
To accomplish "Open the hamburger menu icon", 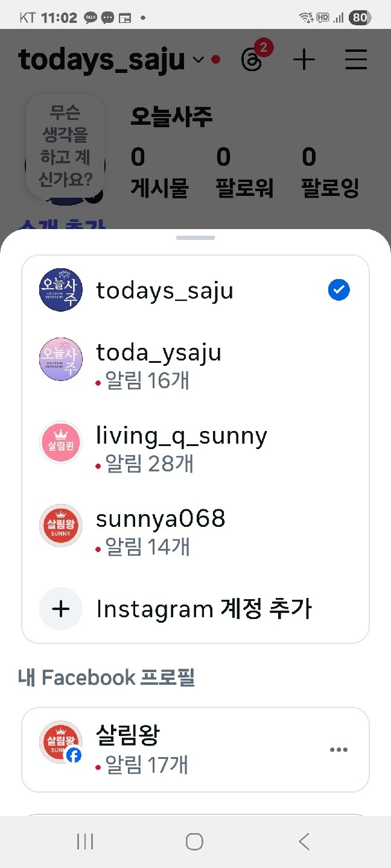I will tap(356, 60).
